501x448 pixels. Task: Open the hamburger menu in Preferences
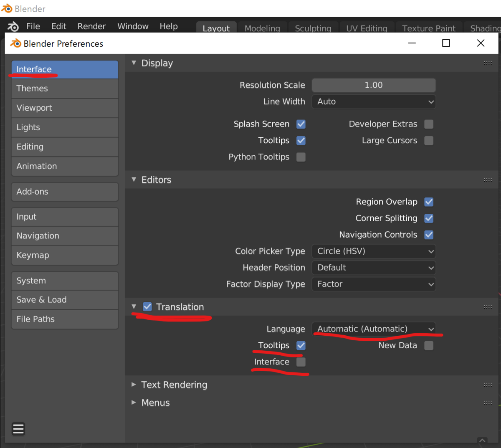18,429
